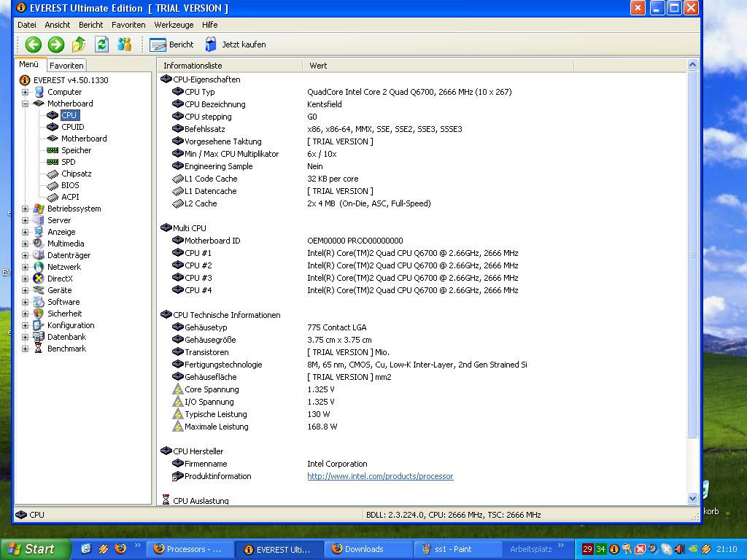This screenshot has height=560, width=747.
Task: Click the Datenbank icon in tree
Action: point(39,337)
